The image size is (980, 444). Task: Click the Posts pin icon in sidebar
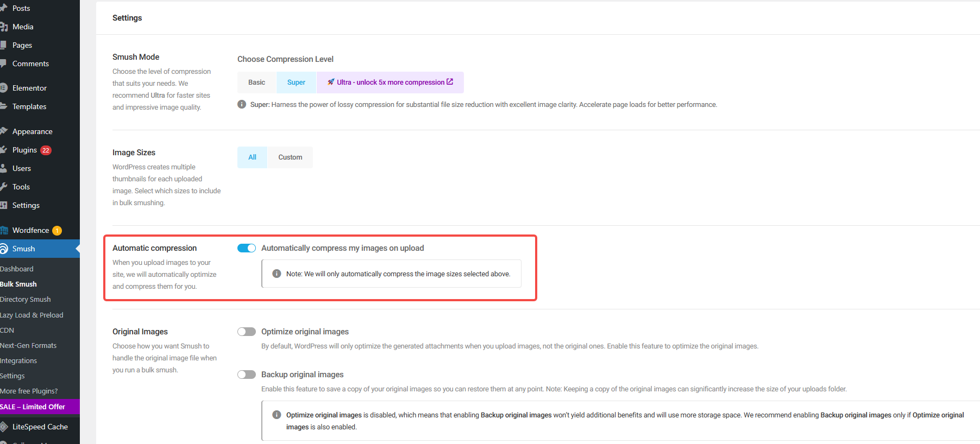(x=3, y=8)
